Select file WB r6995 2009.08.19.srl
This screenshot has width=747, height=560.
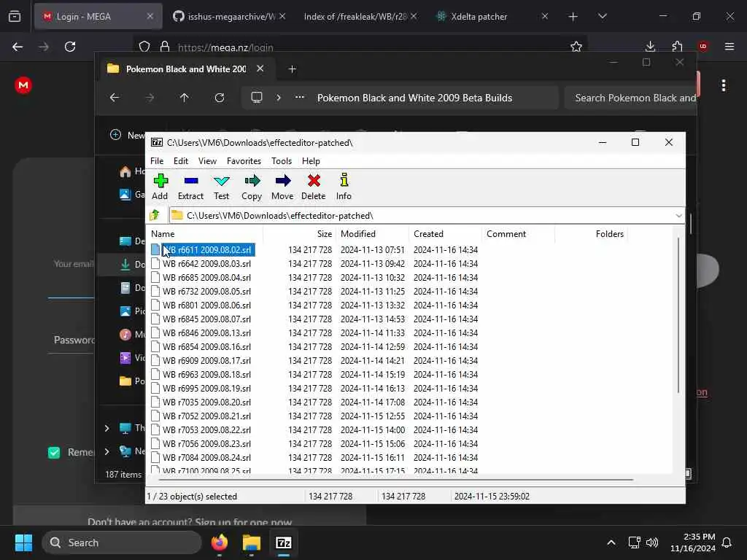(x=206, y=388)
